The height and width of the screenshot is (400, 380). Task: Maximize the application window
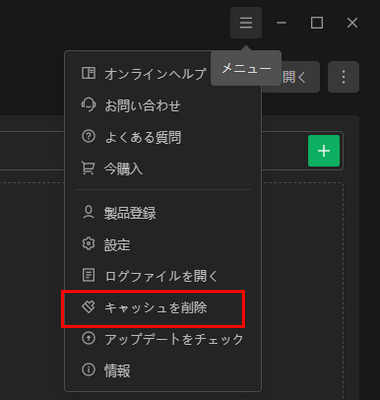click(x=317, y=23)
